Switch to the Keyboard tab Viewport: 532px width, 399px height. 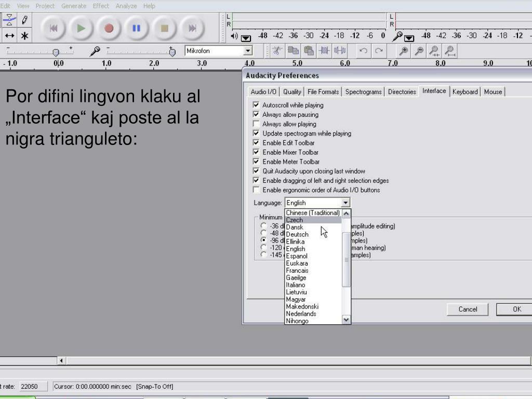coord(465,91)
